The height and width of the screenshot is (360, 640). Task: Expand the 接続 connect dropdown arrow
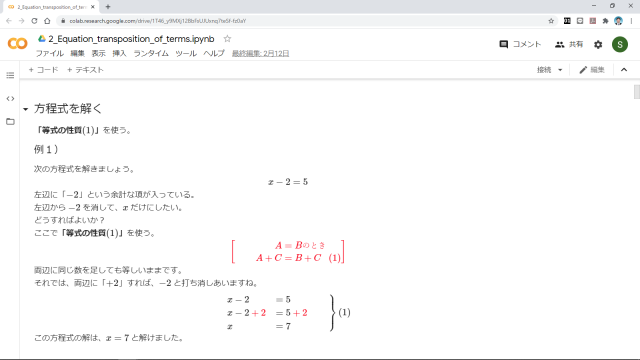pos(560,70)
